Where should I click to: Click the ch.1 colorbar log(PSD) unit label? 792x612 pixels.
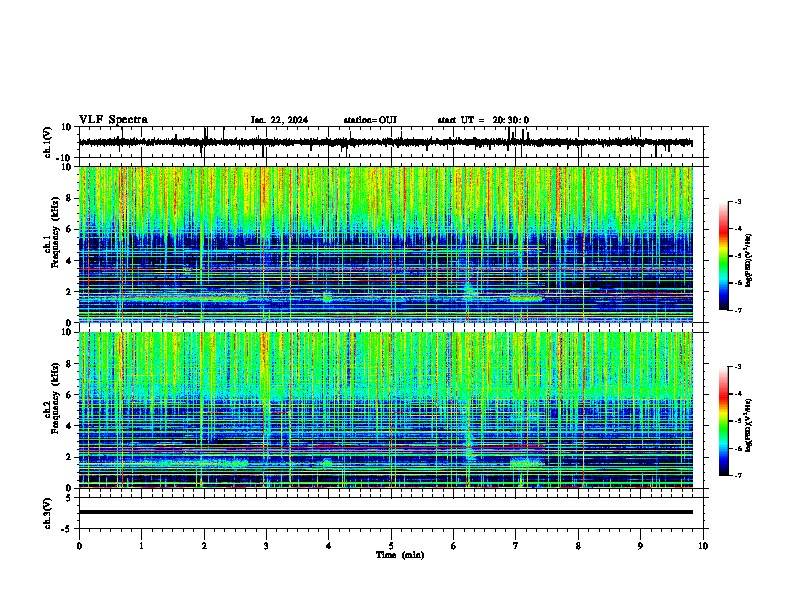click(x=749, y=260)
